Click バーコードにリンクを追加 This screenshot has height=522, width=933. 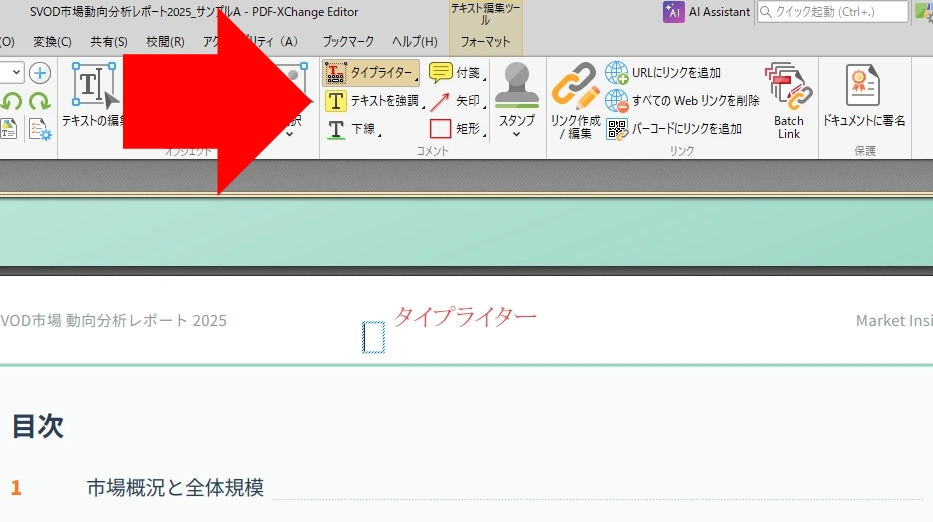674,129
